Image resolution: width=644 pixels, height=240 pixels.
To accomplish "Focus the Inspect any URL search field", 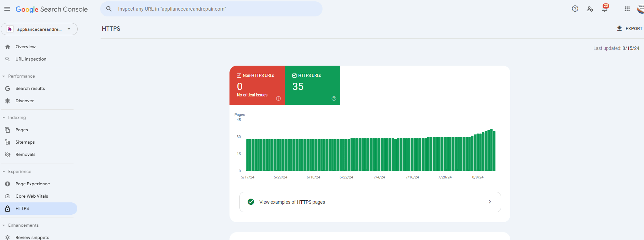I will click(x=215, y=9).
